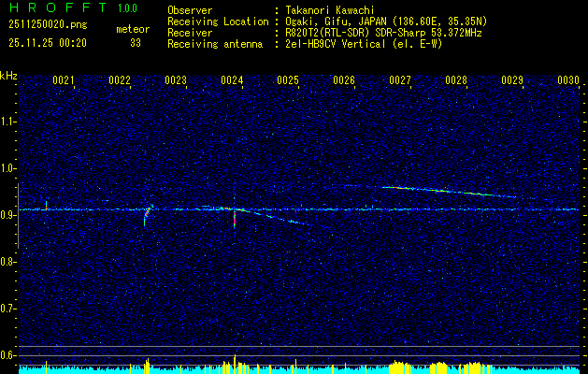Click the kHz axis unit label
Screen dimensions: 588x374
8,76
